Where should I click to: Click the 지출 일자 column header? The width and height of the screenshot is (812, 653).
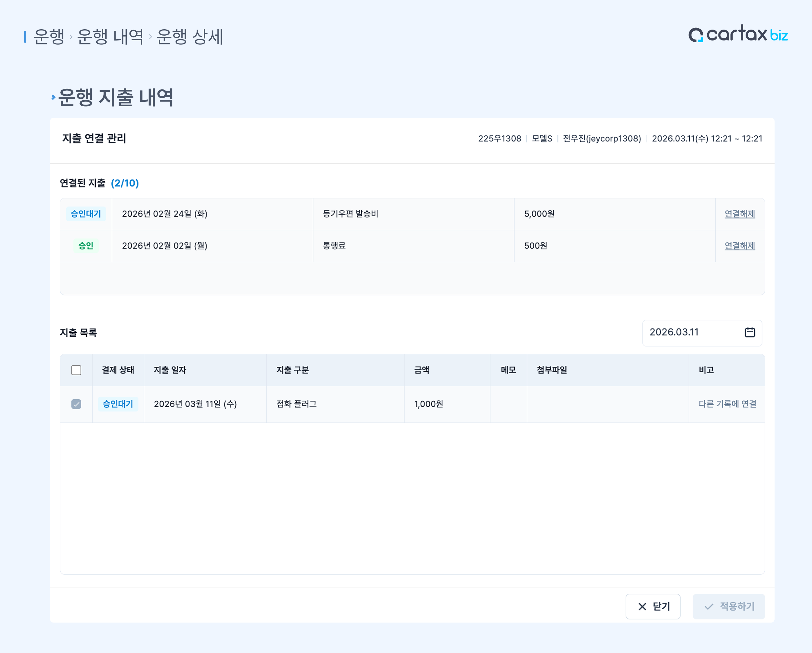tap(170, 370)
